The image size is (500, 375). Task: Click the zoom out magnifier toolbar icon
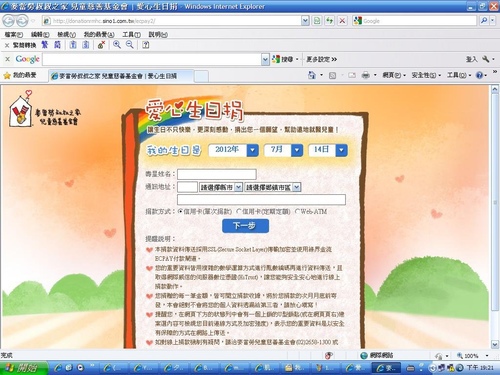click(x=130, y=45)
